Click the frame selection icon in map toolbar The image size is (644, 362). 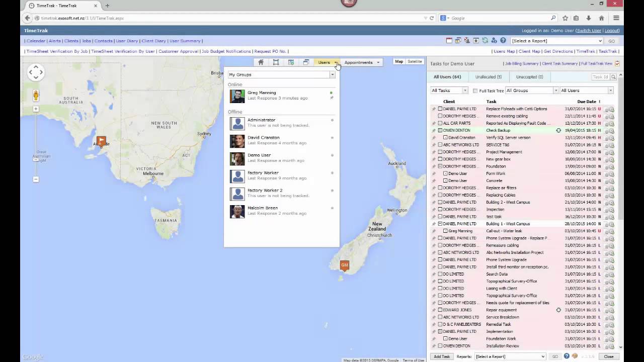276,62
